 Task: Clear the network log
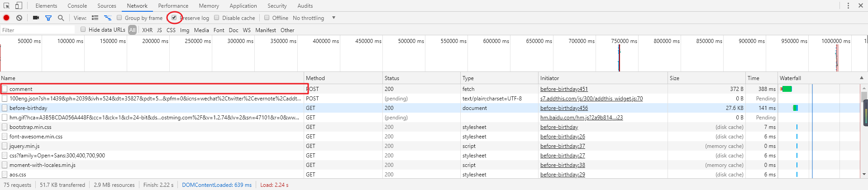(x=19, y=18)
